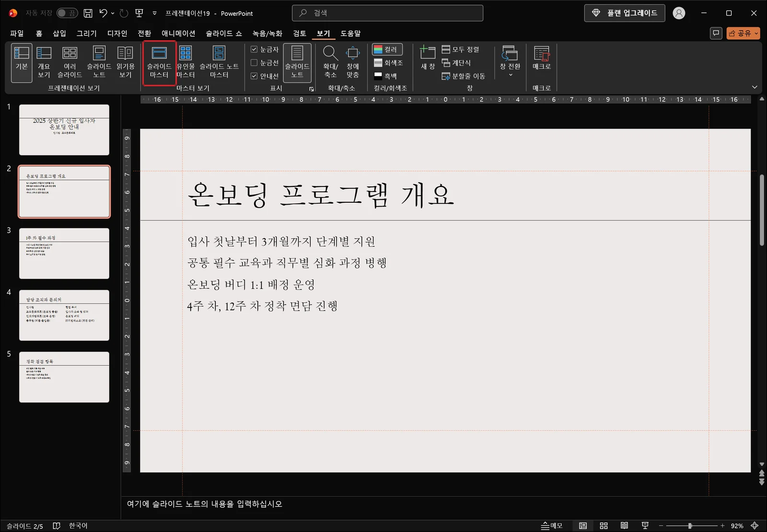Viewport: 767px width, 532px height.
Task: Click vertical scrollbar of slide editor
Action: click(762, 210)
